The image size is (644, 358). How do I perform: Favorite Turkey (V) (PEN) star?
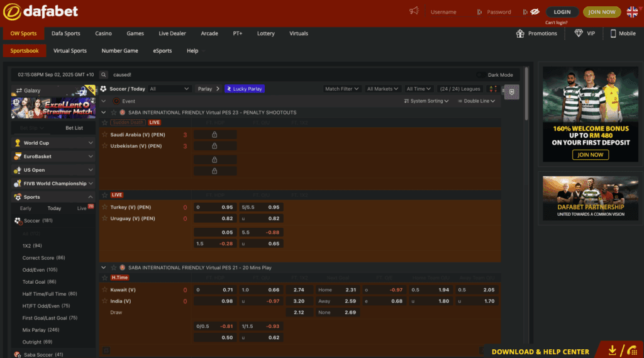[x=105, y=207]
